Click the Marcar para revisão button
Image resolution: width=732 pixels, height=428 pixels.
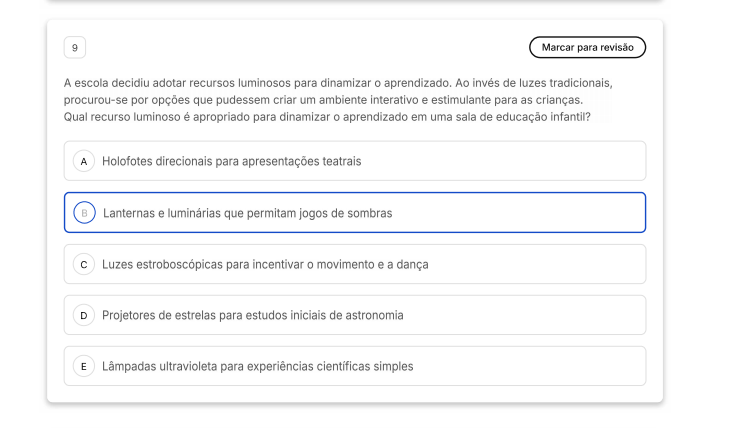(x=587, y=47)
